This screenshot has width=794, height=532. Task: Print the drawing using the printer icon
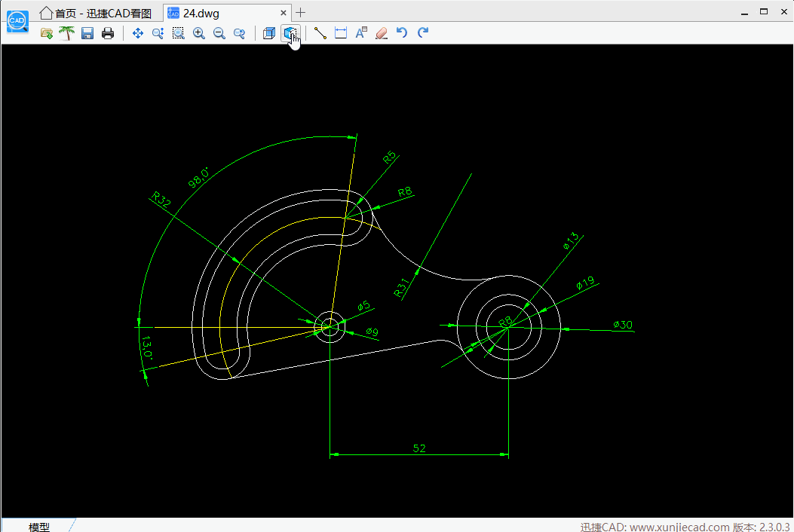108,33
